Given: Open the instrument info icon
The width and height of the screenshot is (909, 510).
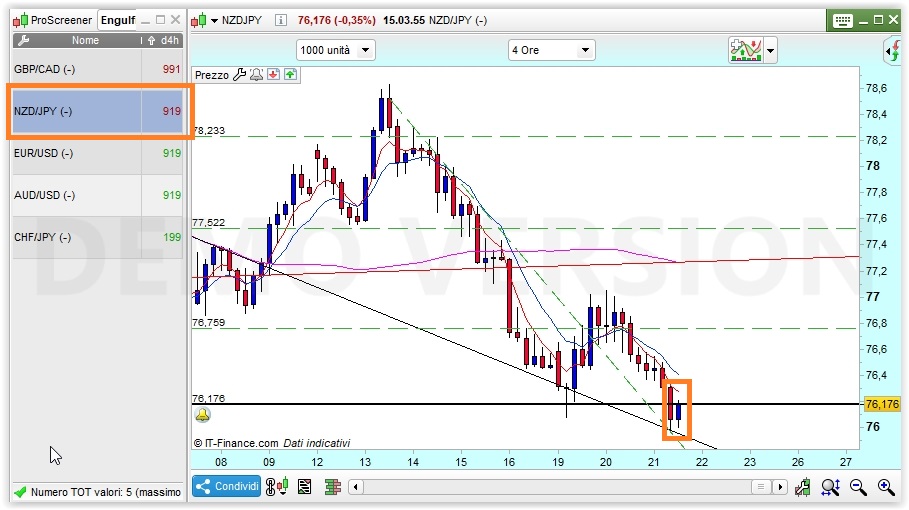Looking at the screenshot, I should point(281,20).
